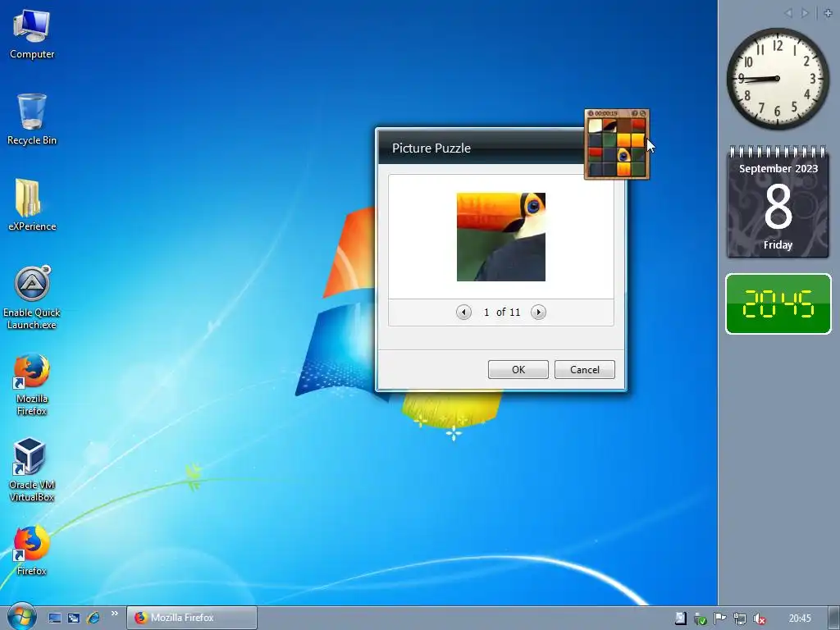Screen dimensions: 840x630
Task: Open the muted volume tray icon
Action: (759, 619)
